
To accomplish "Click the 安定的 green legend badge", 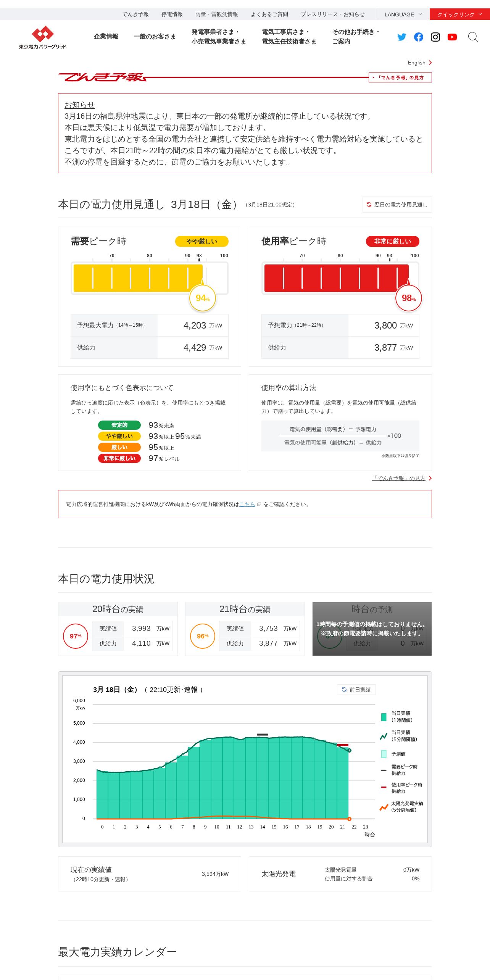I will [x=119, y=425].
